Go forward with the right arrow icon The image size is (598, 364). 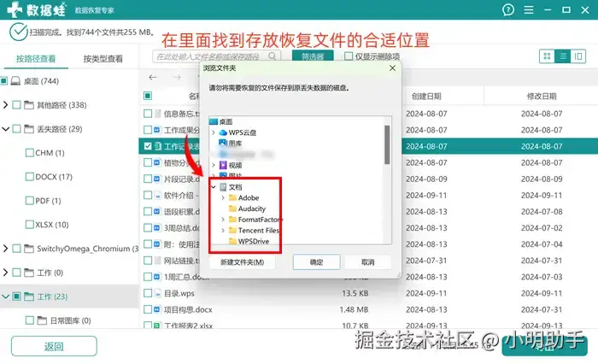coord(177,78)
